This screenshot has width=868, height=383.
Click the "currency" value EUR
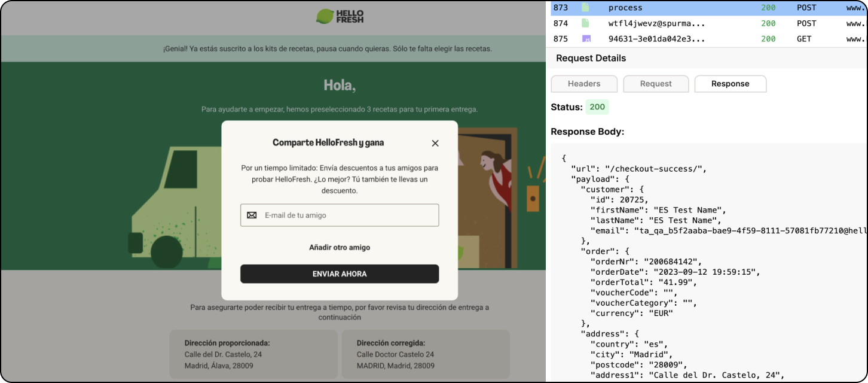[x=660, y=314]
